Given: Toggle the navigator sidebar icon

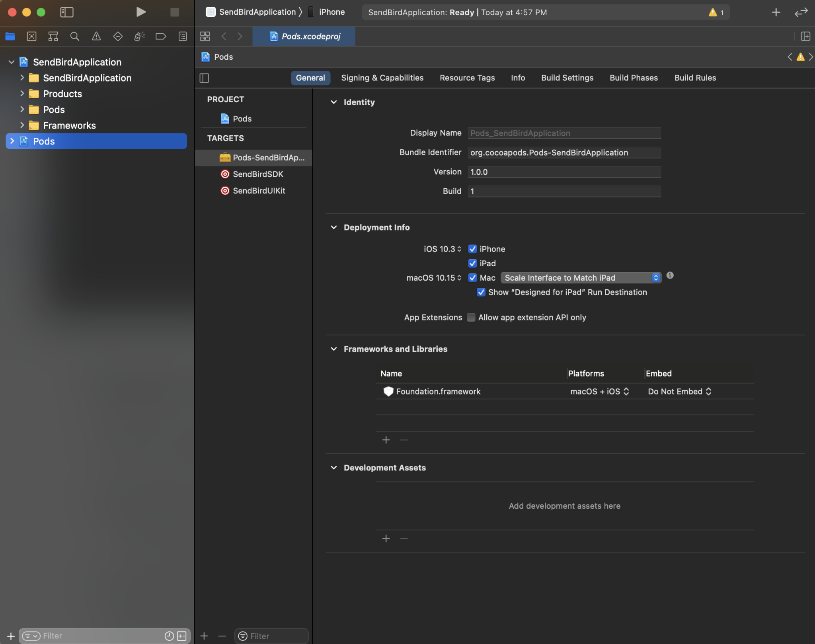Looking at the screenshot, I should (x=67, y=12).
